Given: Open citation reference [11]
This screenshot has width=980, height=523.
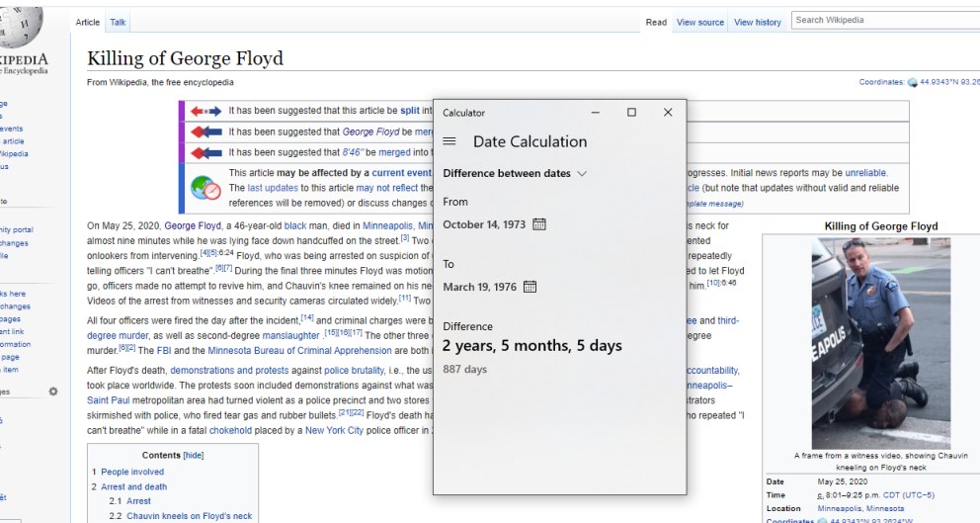Looking at the screenshot, I should click(405, 298).
